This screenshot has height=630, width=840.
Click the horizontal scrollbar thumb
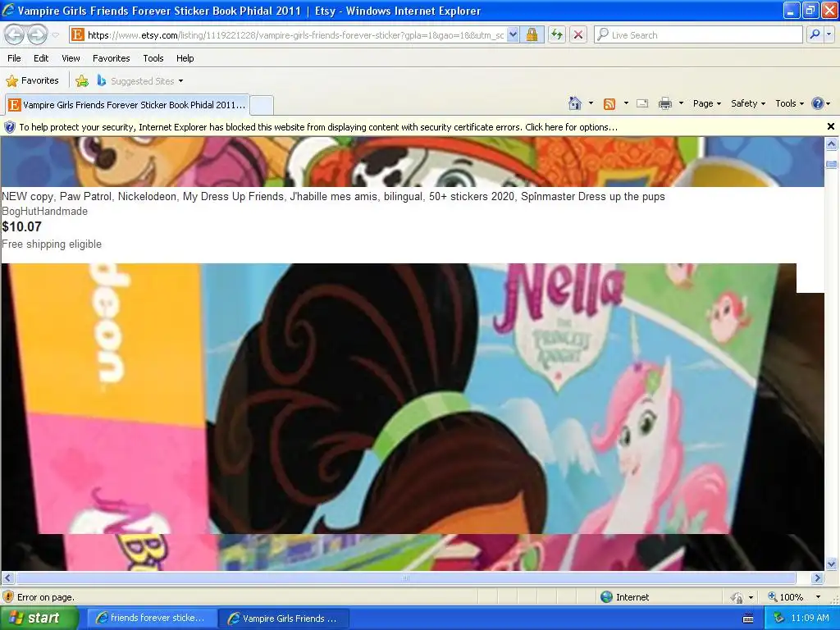(406, 578)
